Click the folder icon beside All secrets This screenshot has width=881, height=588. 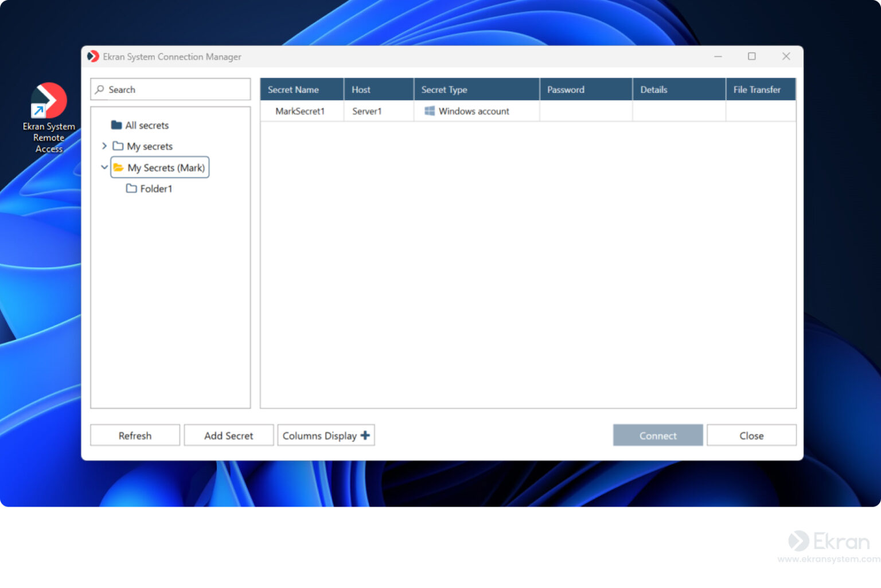tap(116, 125)
